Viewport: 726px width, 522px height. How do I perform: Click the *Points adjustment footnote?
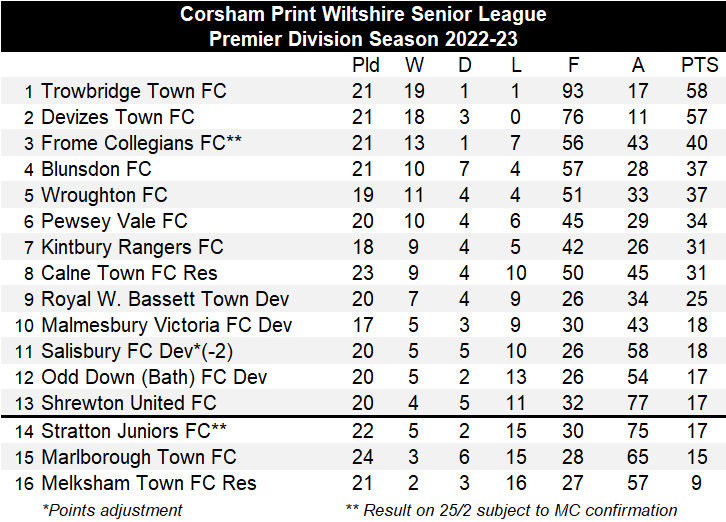pos(112,510)
